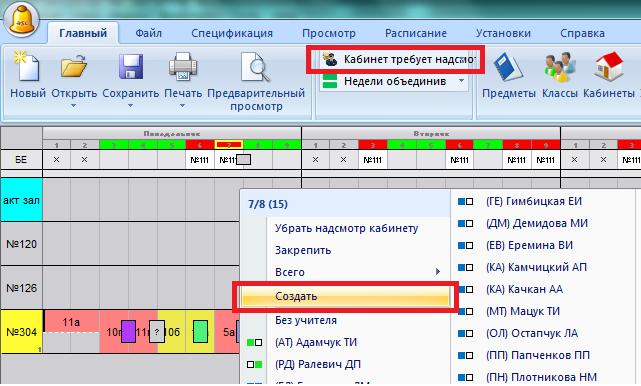This screenshot has width=641, height=386.
Task: Expand the Всего submenu arrow
Action: pos(438,272)
